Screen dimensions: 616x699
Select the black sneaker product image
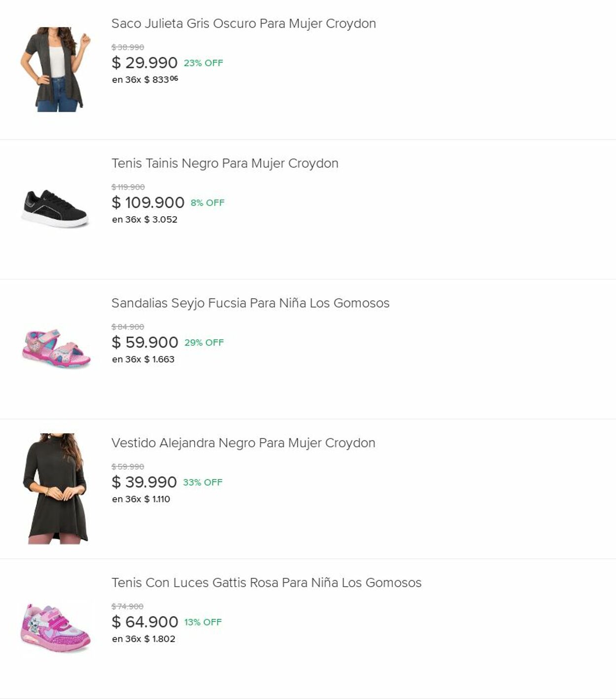pyautogui.click(x=56, y=209)
